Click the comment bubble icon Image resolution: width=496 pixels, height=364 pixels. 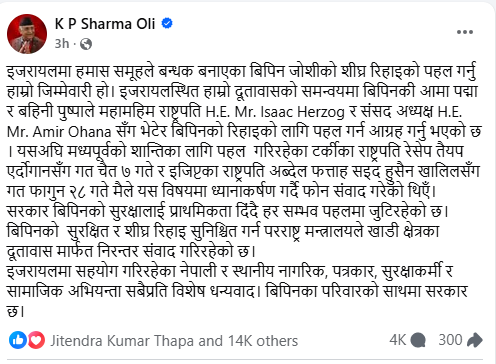click(418, 341)
